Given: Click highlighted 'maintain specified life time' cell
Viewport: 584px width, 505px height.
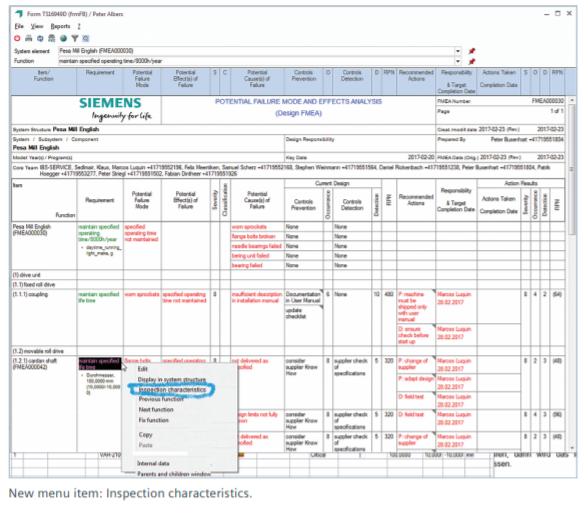Looking at the screenshot, I should click(x=99, y=364).
